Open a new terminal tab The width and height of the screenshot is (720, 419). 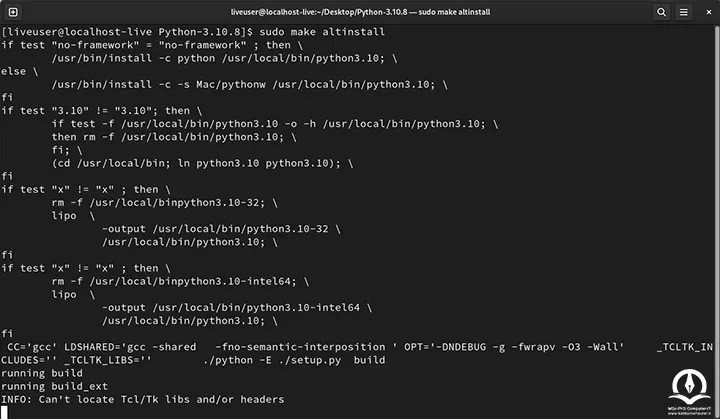[13, 12]
